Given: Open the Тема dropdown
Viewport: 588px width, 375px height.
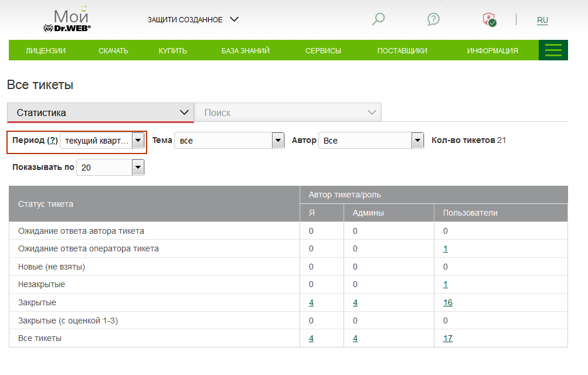Looking at the screenshot, I should [x=229, y=141].
